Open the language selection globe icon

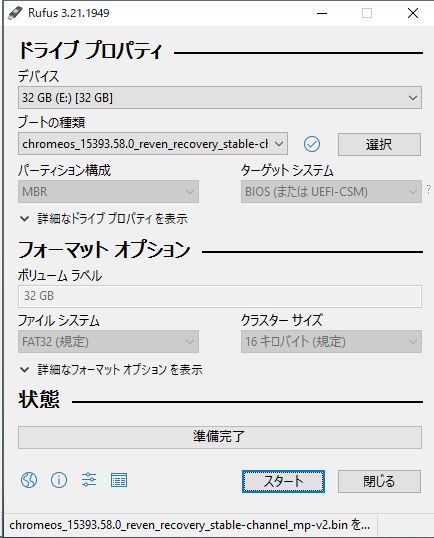[29, 480]
